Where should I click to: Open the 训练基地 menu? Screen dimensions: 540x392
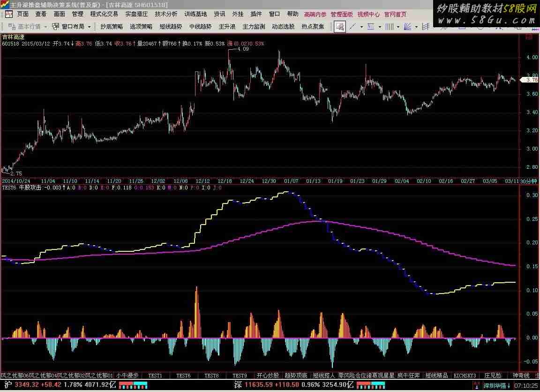[195, 14]
